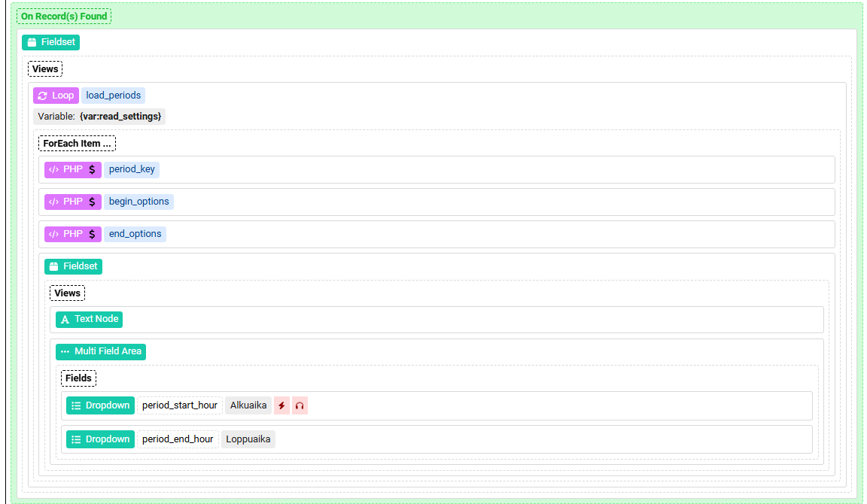867x504 pixels.
Task: Select the Multi Field Area block
Action: pos(101,351)
